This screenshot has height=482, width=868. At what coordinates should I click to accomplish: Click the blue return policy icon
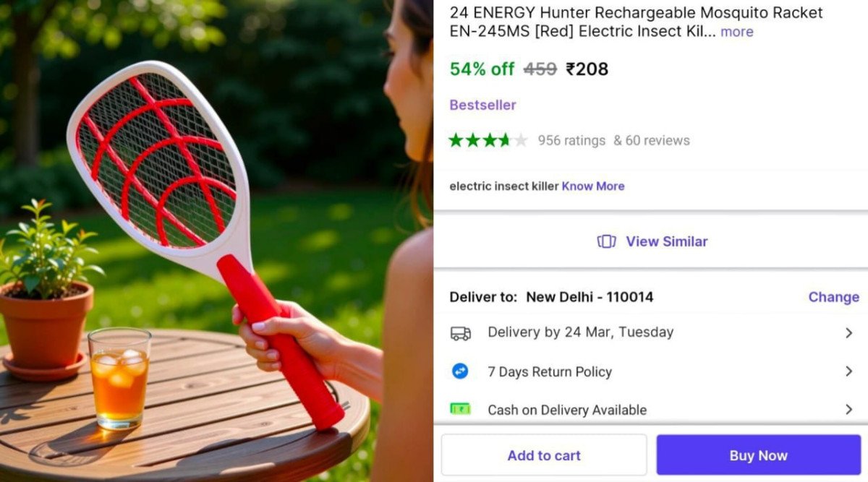point(460,371)
